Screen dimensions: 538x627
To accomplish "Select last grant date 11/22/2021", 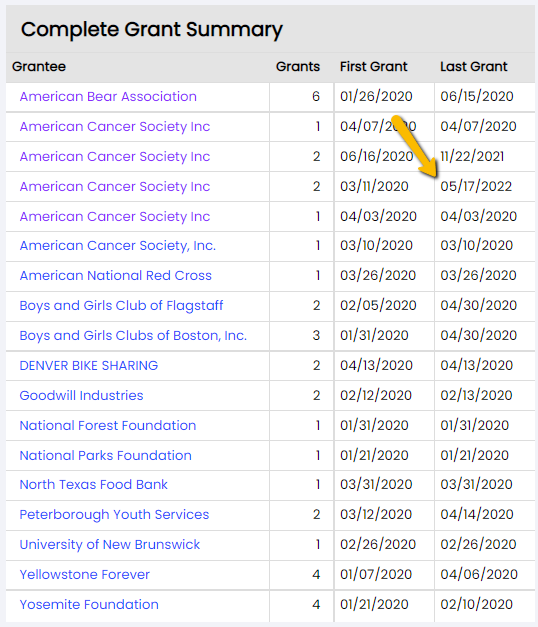I will click(472, 156).
